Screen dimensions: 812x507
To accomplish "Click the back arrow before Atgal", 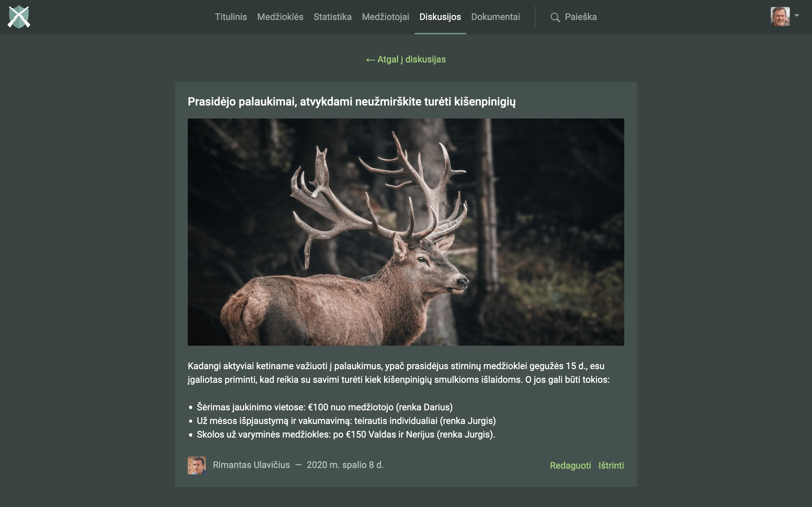I will point(370,60).
